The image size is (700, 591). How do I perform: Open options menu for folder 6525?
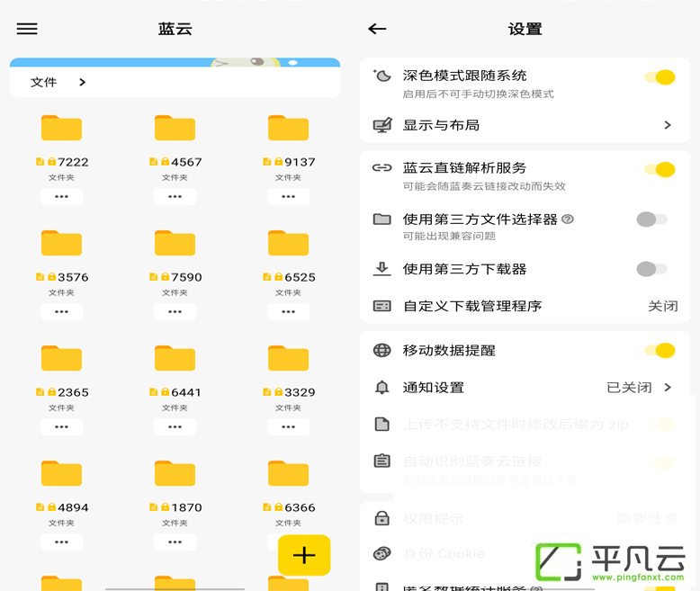point(288,311)
